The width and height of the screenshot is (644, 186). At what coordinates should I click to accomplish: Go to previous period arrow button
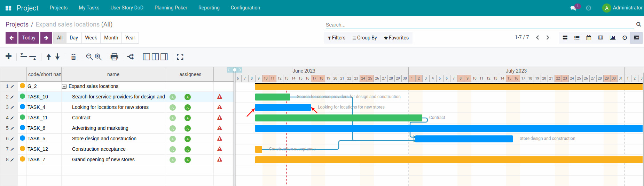point(11,38)
